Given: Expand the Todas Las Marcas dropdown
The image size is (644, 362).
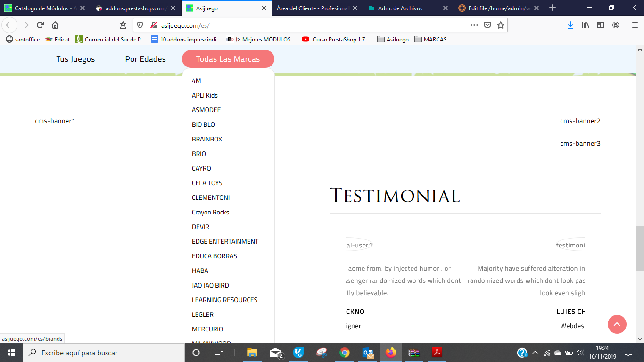Looking at the screenshot, I should pyautogui.click(x=228, y=59).
